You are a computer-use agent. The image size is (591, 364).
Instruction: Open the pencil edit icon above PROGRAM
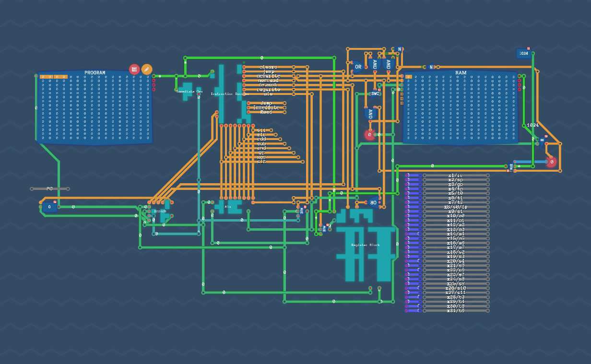tap(147, 69)
